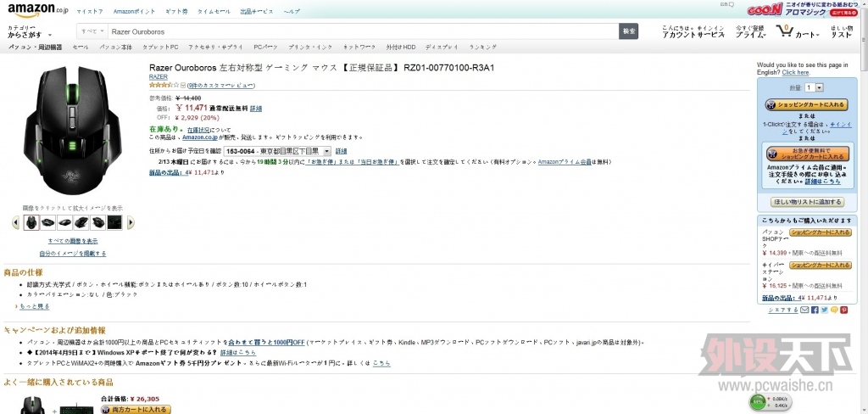Click 両方カートに入れる button

click(x=136, y=410)
